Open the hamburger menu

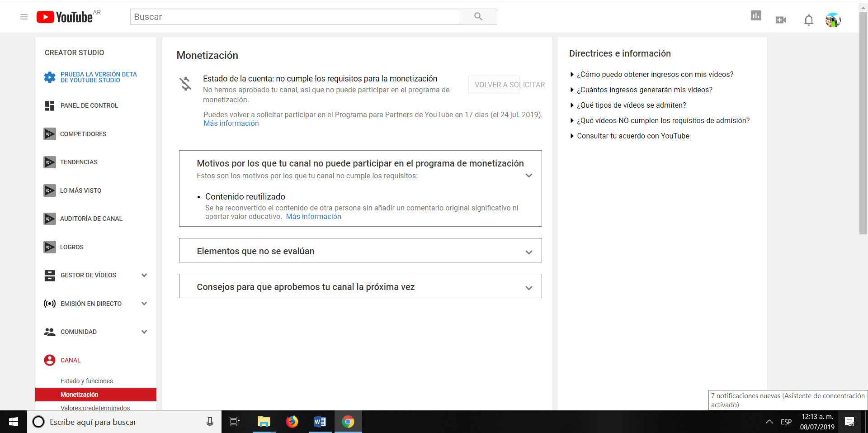point(24,17)
